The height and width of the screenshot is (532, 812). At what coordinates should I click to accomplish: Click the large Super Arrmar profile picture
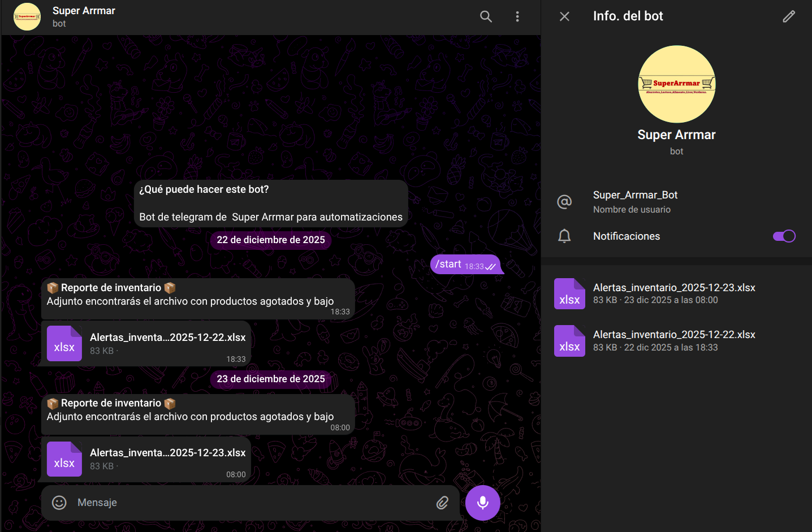676,84
